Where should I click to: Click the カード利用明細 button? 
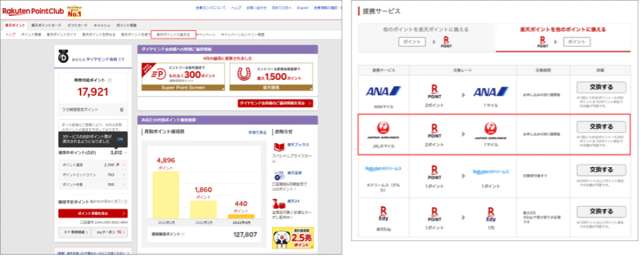[x=74, y=232]
